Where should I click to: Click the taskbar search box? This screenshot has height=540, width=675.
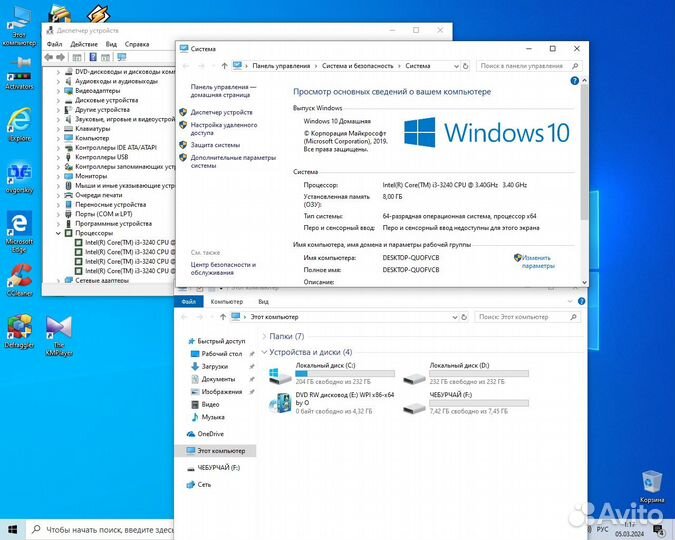(101, 529)
